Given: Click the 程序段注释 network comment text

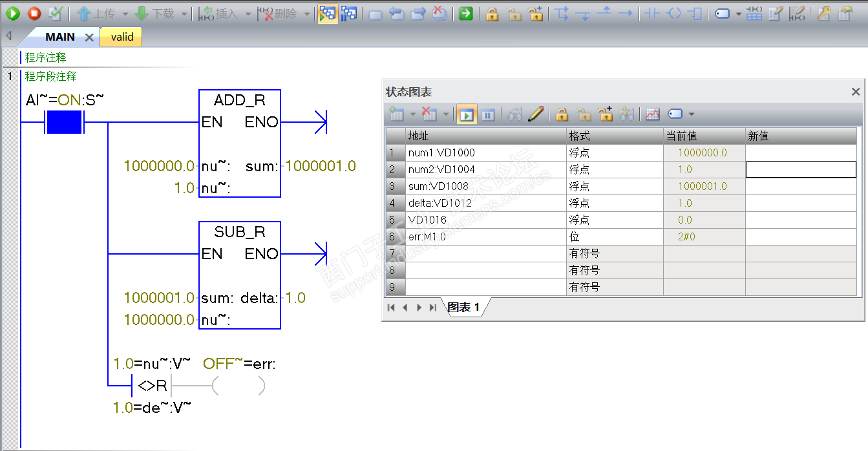Looking at the screenshot, I should coord(51,76).
